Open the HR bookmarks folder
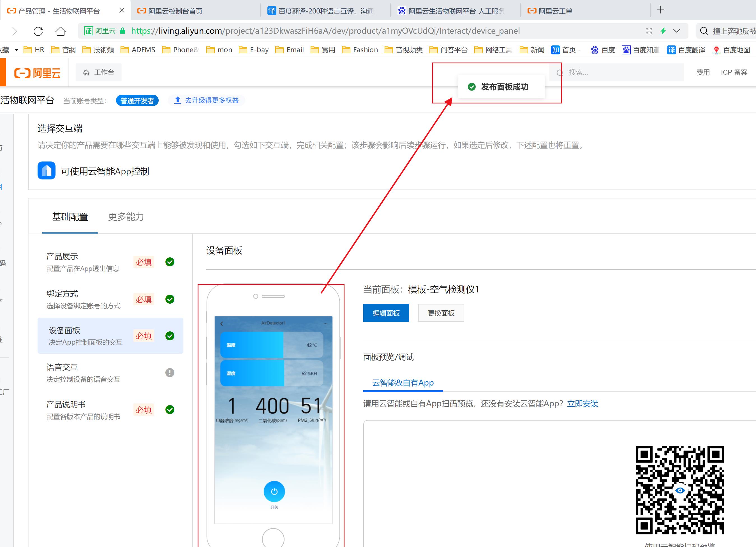This screenshot has width=756, height=547. coord(34,50)
